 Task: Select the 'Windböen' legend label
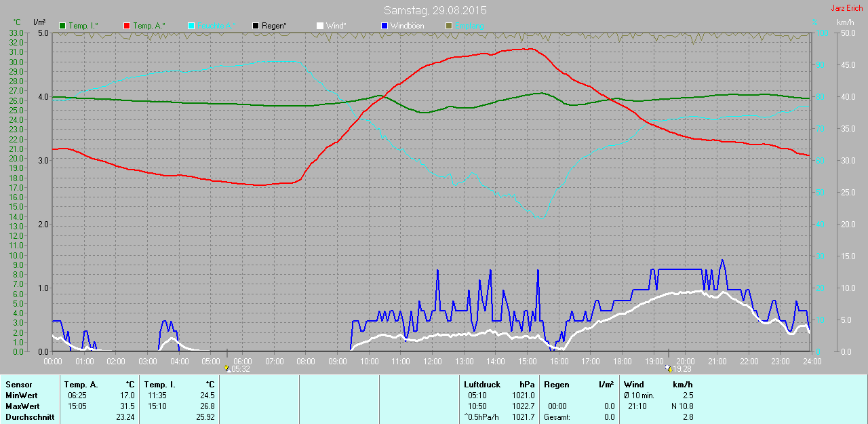[407, 26]
